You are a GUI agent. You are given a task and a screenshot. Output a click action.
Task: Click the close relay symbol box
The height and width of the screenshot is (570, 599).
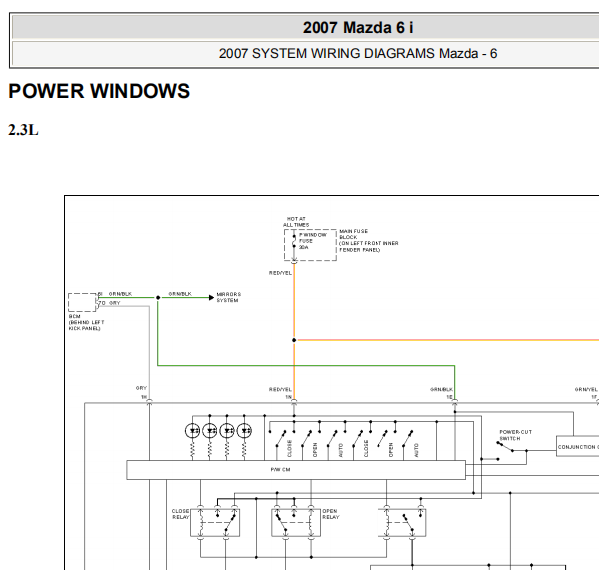tap(215, 522)
